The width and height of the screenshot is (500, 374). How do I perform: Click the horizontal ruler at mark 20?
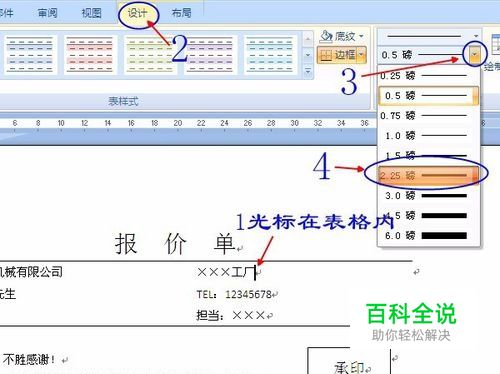178,123
